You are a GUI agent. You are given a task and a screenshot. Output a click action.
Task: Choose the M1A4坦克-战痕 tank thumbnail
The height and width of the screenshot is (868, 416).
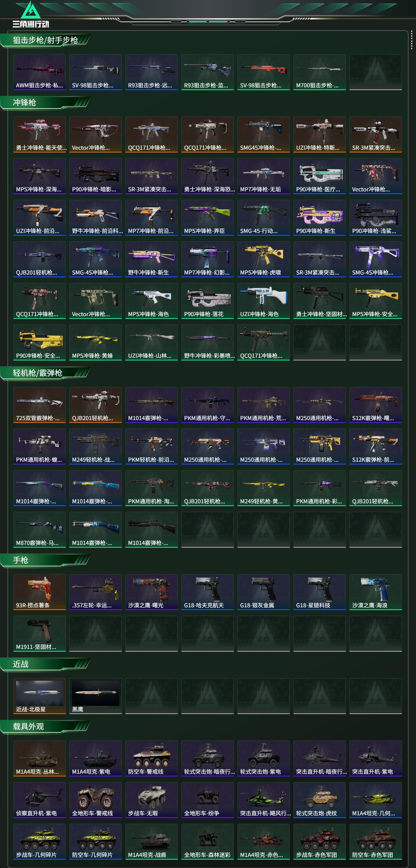click(152, 841)
